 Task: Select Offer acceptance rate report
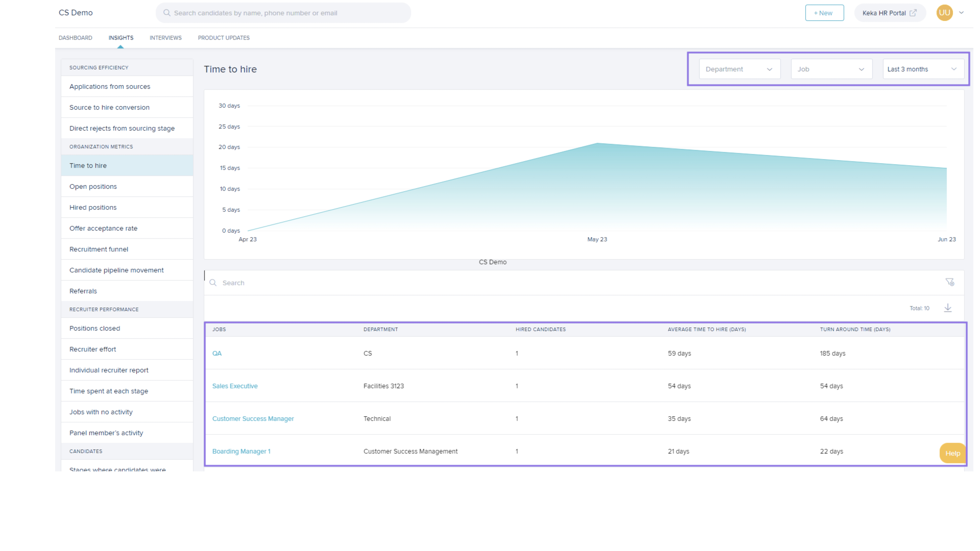[103, 228]
